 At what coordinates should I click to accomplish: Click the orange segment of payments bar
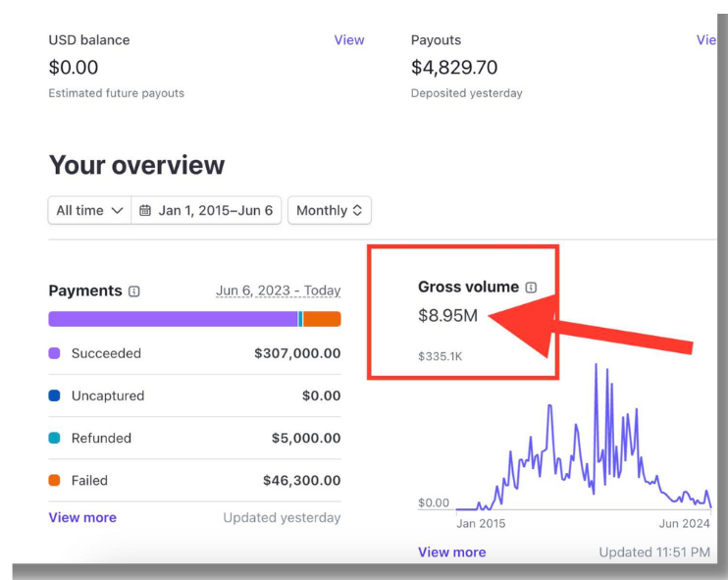point(322,319)
